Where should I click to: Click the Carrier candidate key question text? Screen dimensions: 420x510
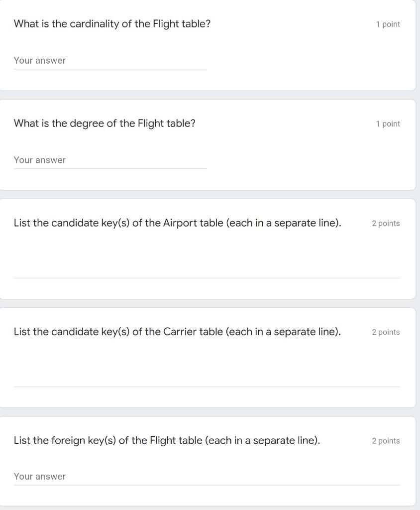(x=177, y=331)
